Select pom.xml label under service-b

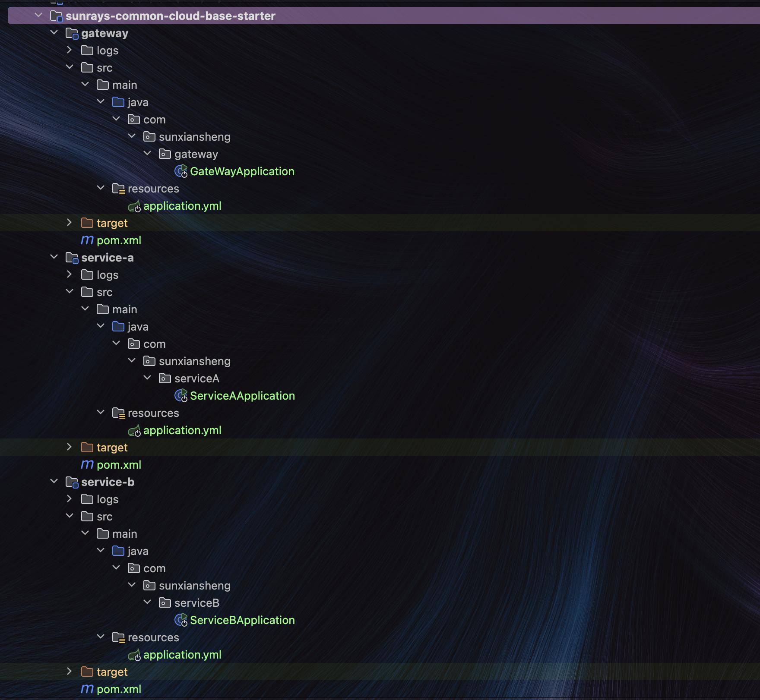click(119, 689)
